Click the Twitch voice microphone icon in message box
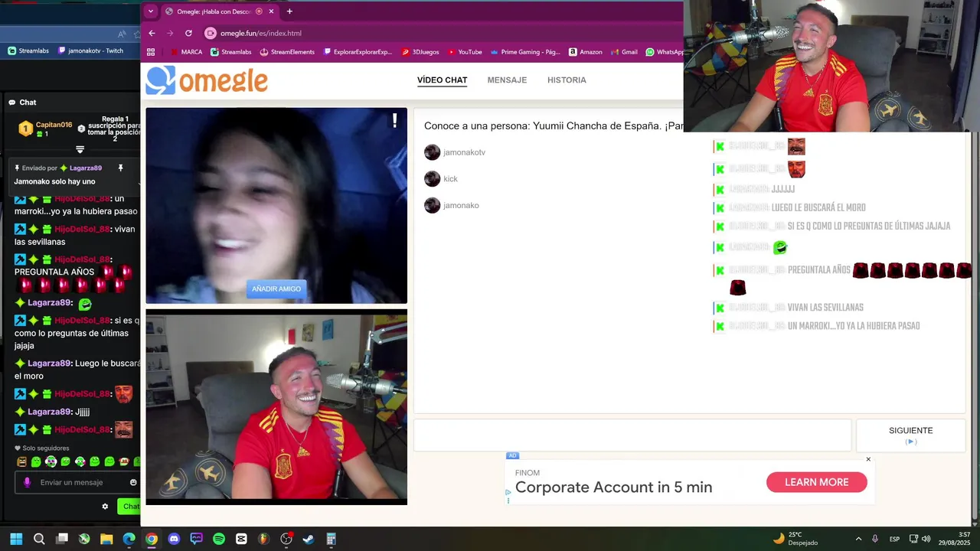Image resolution: width=980 pixels, height=551 pixels. [27, 482]
